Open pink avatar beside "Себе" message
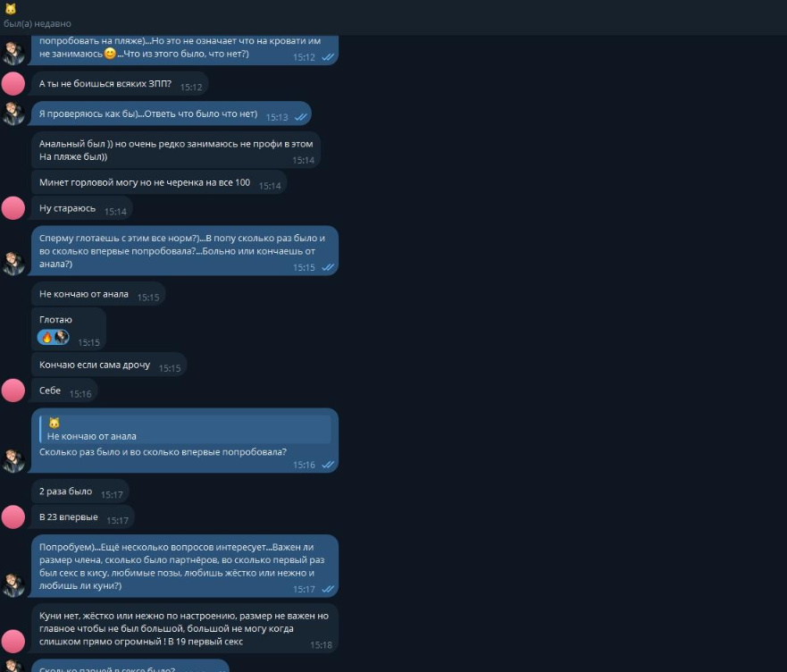Screen dimensions: 787x672 tap(13, 391)
